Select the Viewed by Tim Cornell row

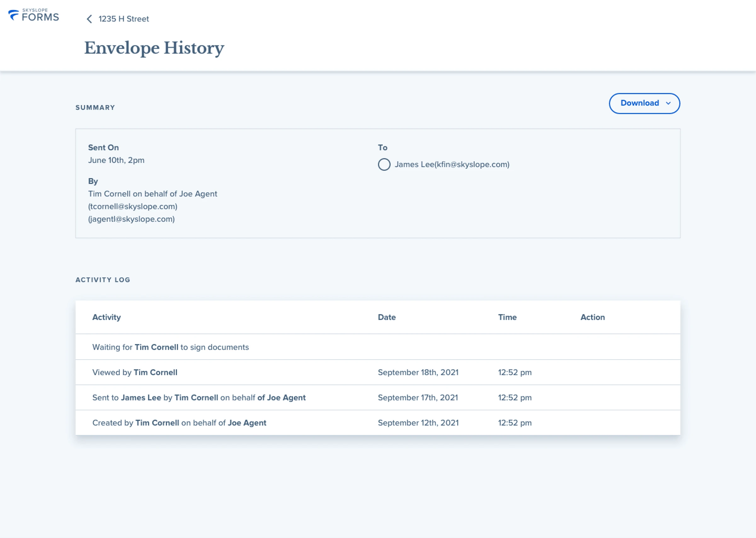(x=378, y=372)
